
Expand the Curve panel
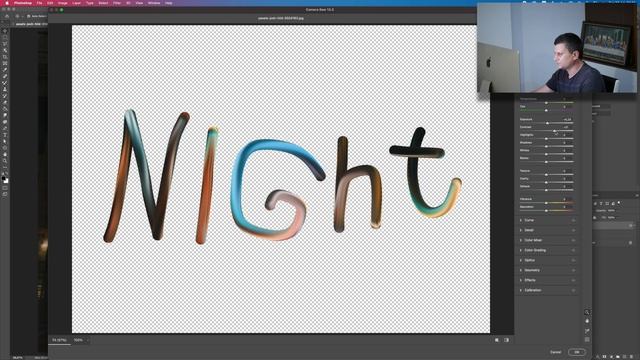521,220
